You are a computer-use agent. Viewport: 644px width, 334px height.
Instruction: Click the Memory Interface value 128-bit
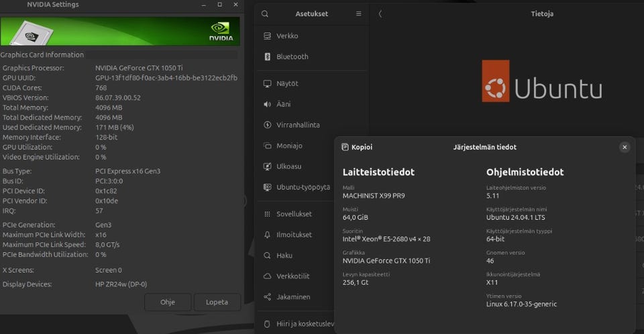(107, 137)
